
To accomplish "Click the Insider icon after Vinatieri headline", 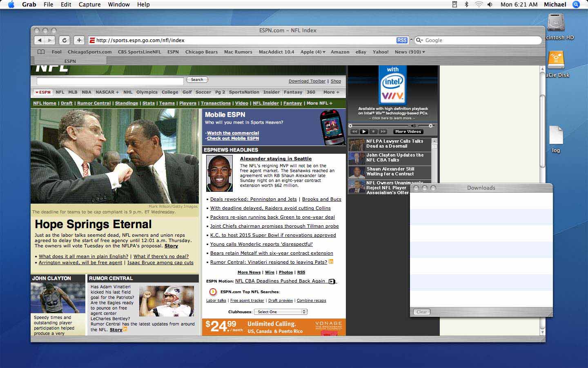I will [x=331, y=262].
